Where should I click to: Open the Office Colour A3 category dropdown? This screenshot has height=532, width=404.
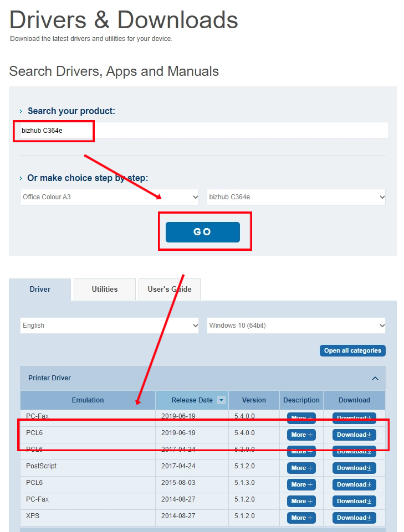(109, 197)
